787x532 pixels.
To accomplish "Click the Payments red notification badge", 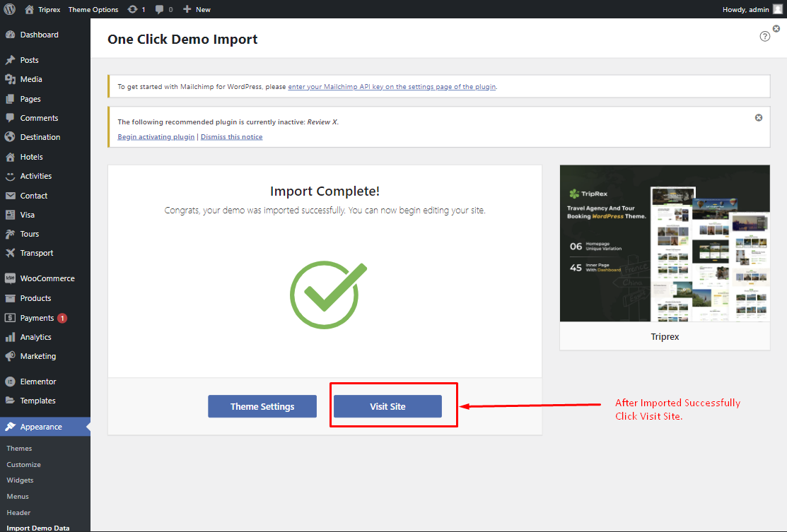I will pos(62,318).
